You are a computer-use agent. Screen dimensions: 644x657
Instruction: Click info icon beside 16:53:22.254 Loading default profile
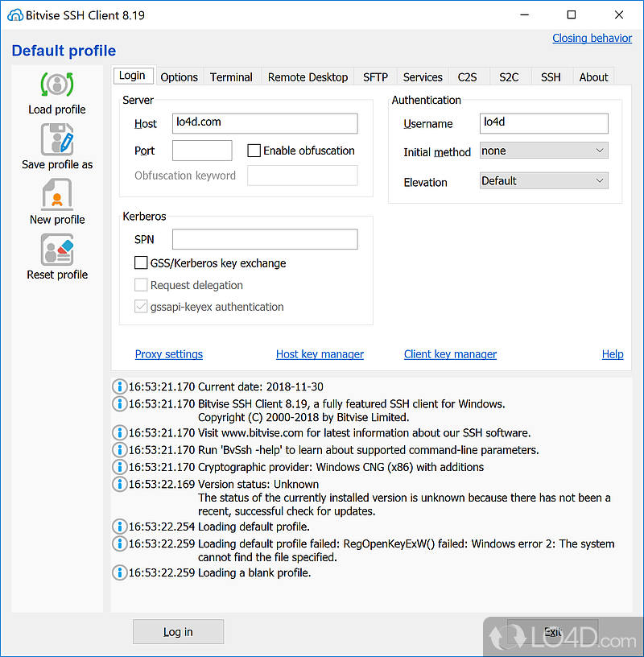pyautogui.click(x=120, y=527)
